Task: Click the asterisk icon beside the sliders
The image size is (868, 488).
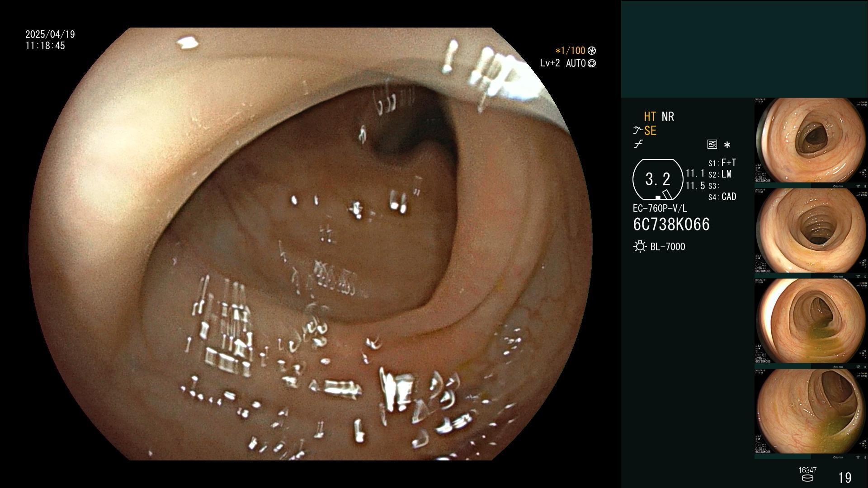Action: click(727, 145)
